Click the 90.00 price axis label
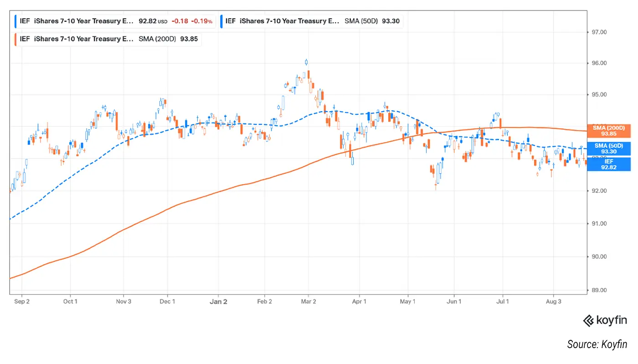This screenshot has width=638, height=364. [x=599, y=256]
